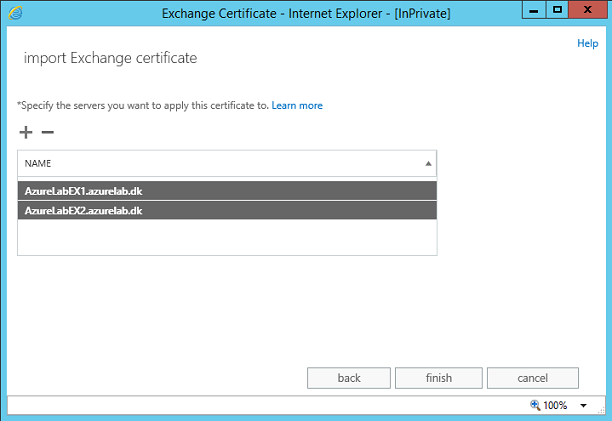The width and height of the screenshot is (612, 421).
Task: Open the Help link
Action: 587,43
